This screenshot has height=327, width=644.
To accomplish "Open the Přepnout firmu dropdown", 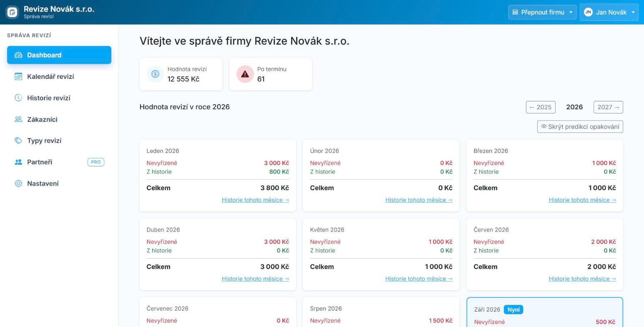I will pos(542,12).
